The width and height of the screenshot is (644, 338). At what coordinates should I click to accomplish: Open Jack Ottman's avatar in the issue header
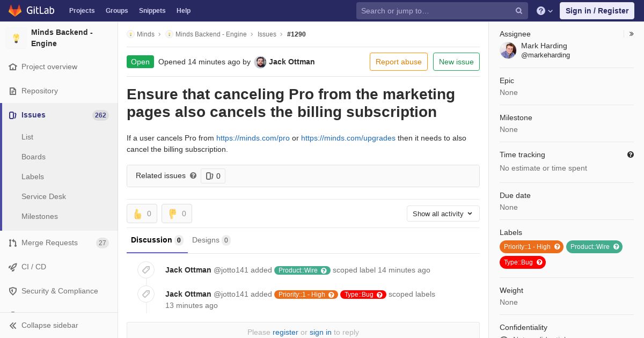pos(260,62)
